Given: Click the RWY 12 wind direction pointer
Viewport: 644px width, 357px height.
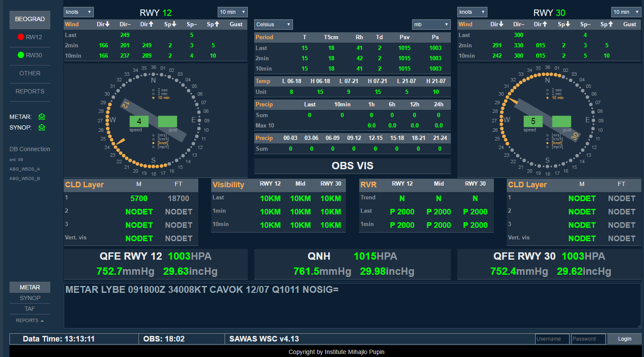Looking at the screenshot, I should point(120,142).
